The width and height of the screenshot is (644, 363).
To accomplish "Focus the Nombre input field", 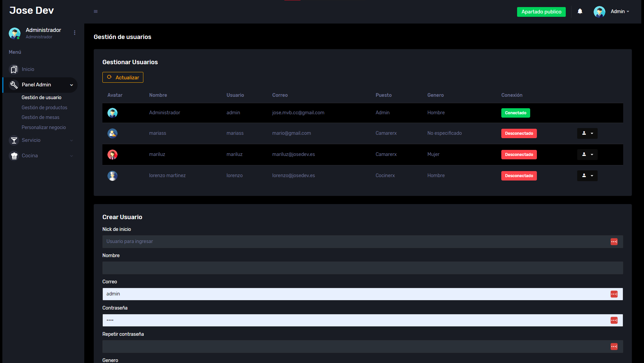I will pyautogui.click(x=362, y=268).
